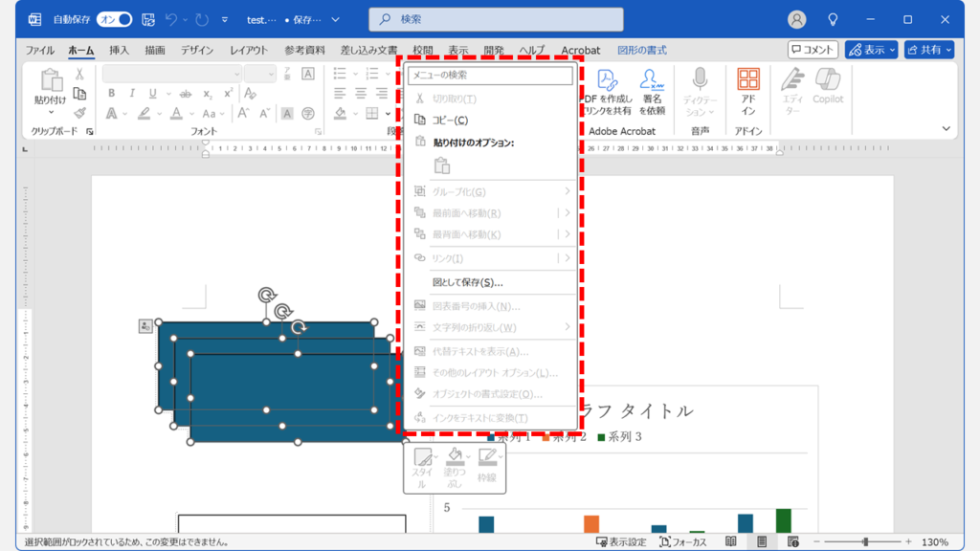Click the Save icon in title bar
Screen dimensions: 980x551
(148, 19)
